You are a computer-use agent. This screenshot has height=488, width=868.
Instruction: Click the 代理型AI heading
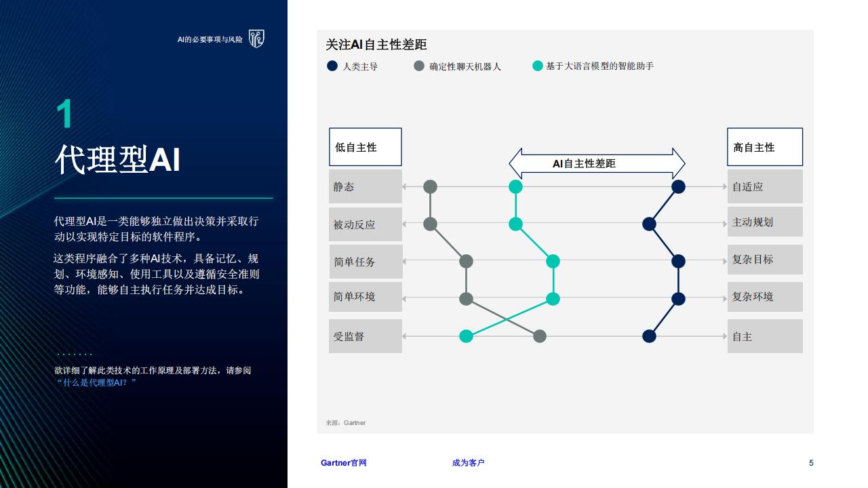(117, 159)
